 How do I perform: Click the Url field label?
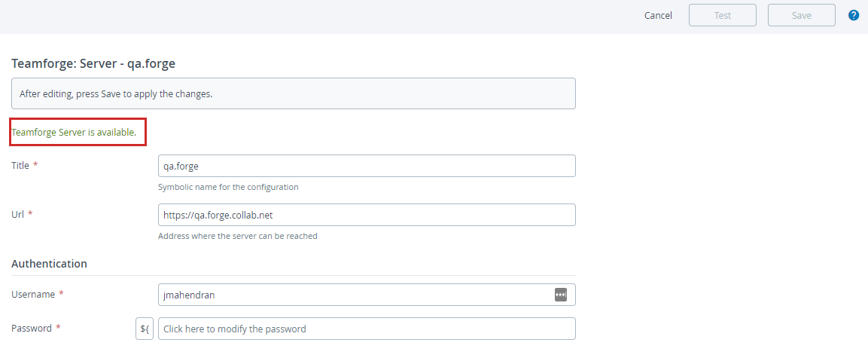[x=17, y=214]
